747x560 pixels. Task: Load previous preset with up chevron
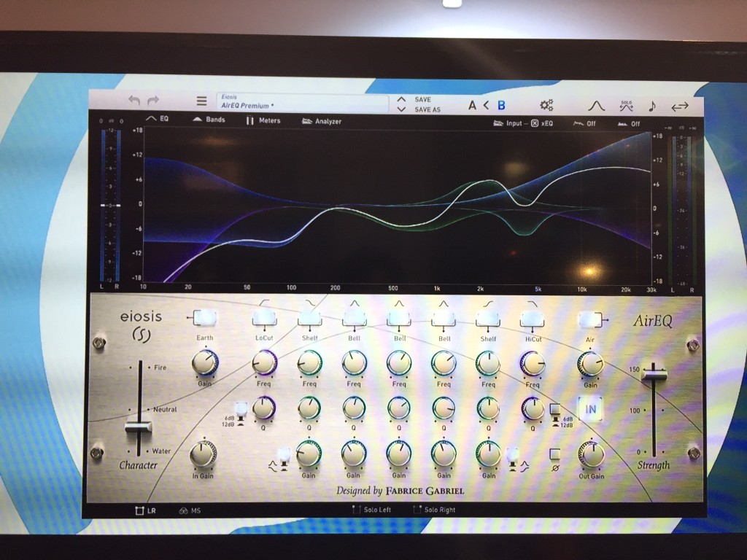[x=401, y=99]
